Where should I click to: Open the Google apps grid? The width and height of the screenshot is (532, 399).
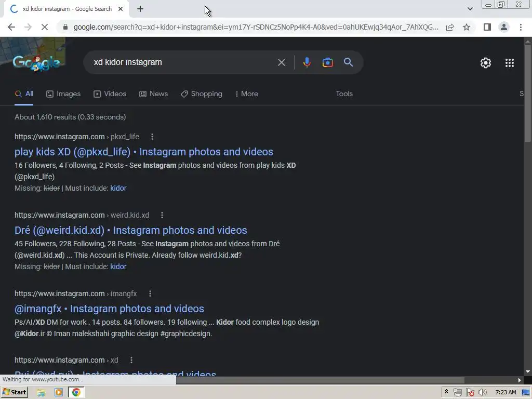point(509,63)
